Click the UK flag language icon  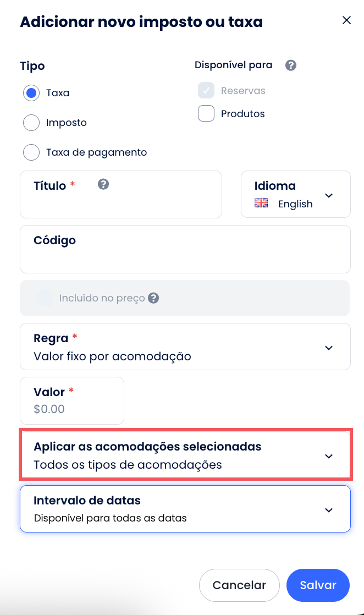(261, 204)
